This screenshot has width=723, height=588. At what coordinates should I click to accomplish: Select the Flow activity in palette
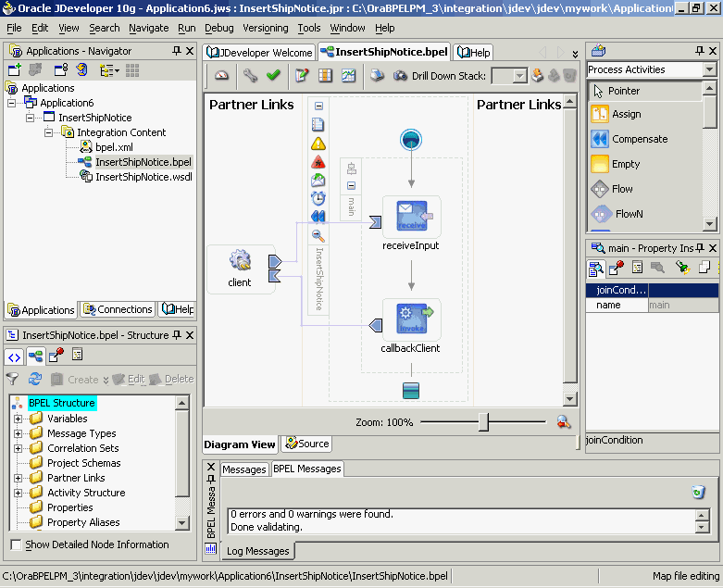point(621,189)
